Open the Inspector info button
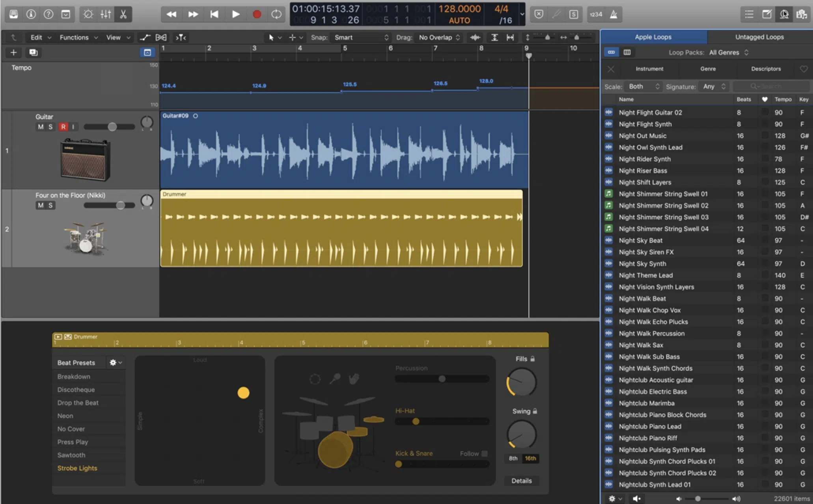The height and width of the screenshot is (504, 813). coord(31,15)
